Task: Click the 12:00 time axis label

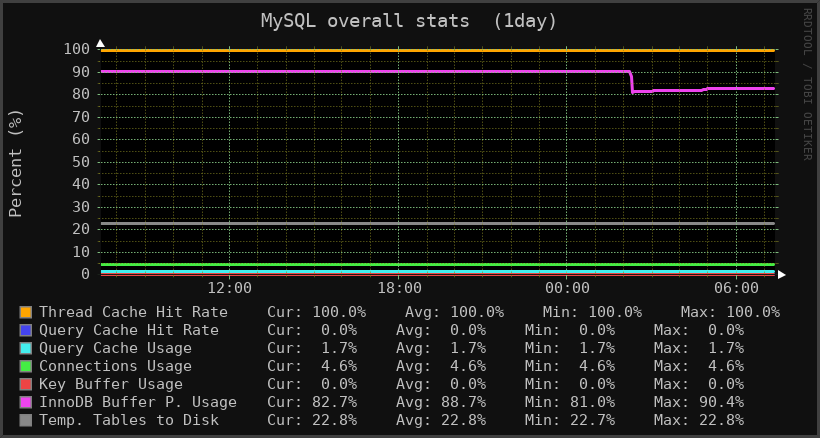Action: pos(230,288)
